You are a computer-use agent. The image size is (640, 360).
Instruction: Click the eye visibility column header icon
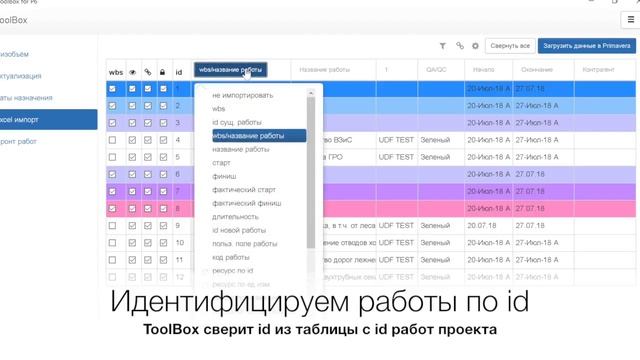click(132, 72)
